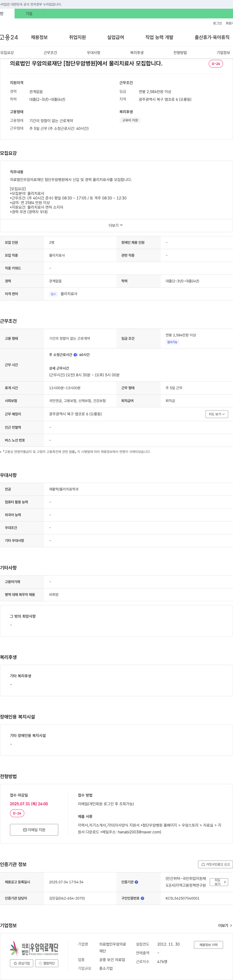Click the 기업규모 value 중소기업
The width and height of the screenshot is (233, 980).
(106, 968)
